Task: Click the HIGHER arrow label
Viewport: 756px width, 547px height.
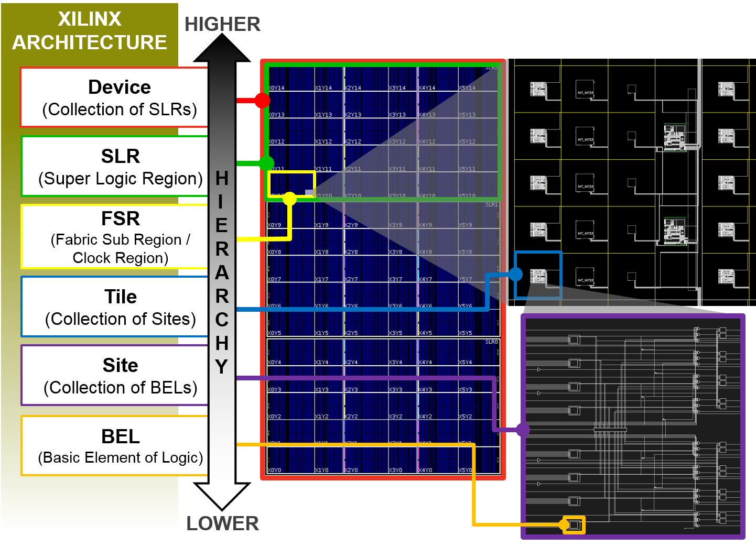Action: [x=223, y=24]
